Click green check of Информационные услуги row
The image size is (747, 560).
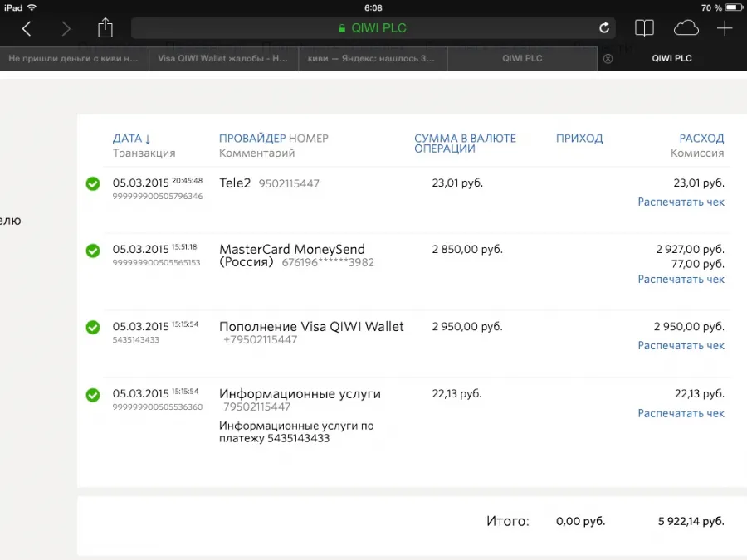pyautogui.click(x=93, y=395)
